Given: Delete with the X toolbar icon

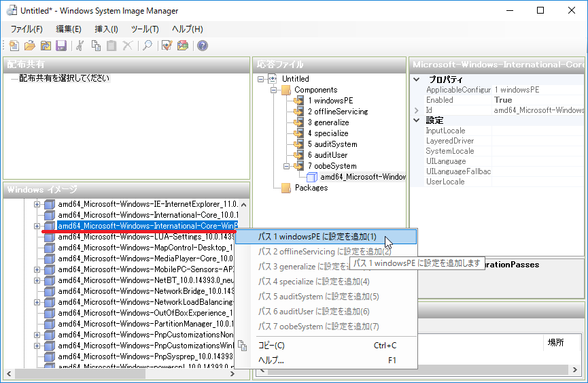Looking at the screenshot, I should coord(128,46).
